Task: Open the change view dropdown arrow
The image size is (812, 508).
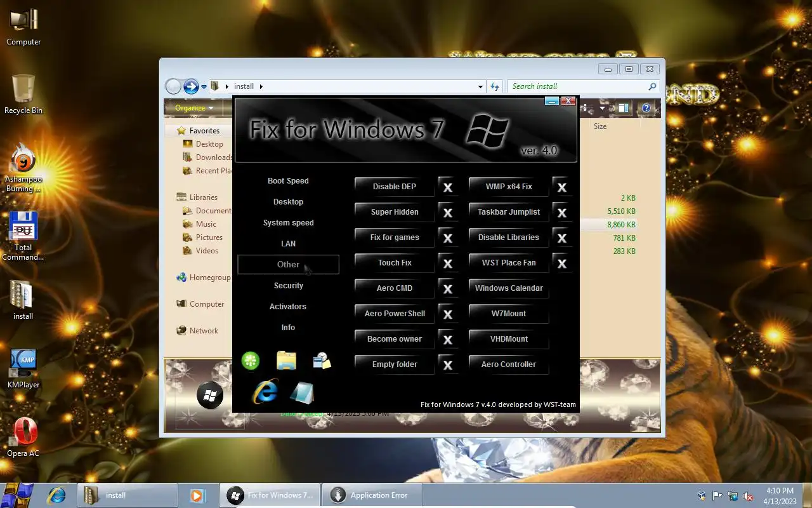Action: tap(602, 108)
